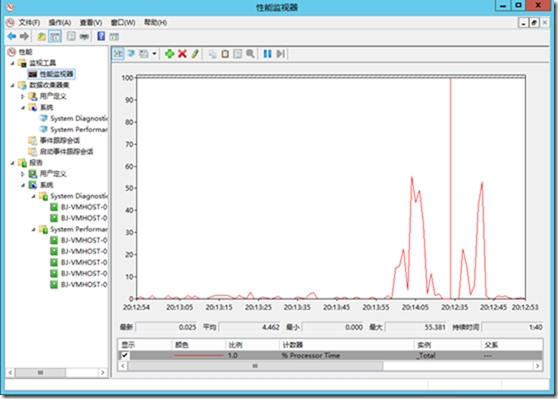The image size is (558, 399).
Task: Select 事件跟踪会话 in the tree
Action: pyautogui.click(x=60, y=141)
